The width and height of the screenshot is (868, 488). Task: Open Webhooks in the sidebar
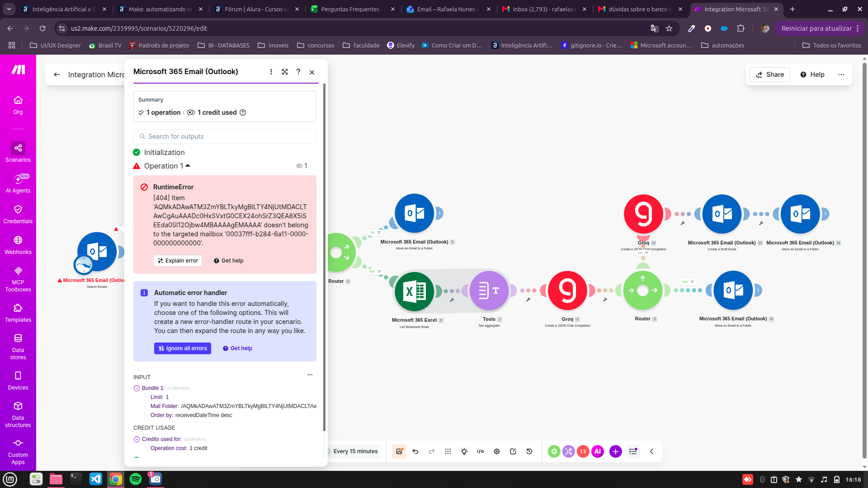[18, 245]
